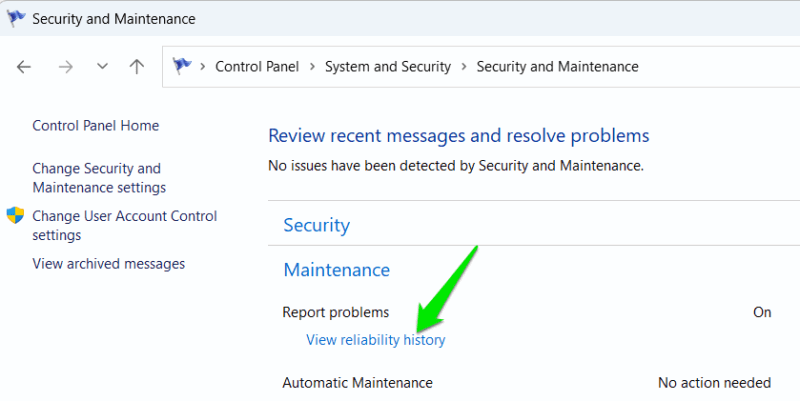Open View reliability history link
Image resolution: width=800 pixels, height=401 pixels.
(x=376, y=340)
